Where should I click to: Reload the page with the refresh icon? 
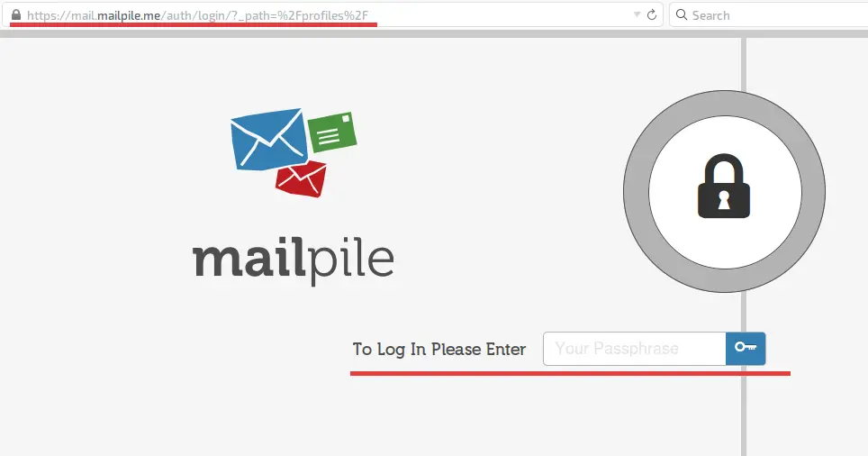pos(652,15)
